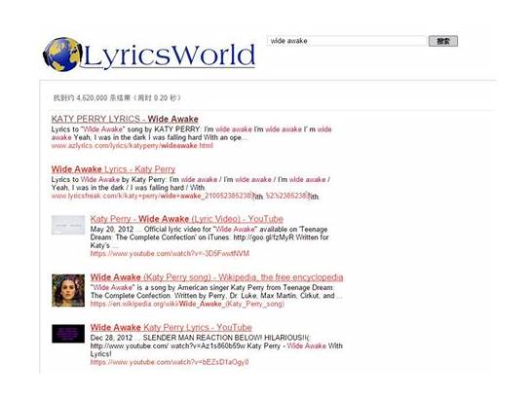
Task: Click the search button beside the query box
Action: tap(443, 41)
